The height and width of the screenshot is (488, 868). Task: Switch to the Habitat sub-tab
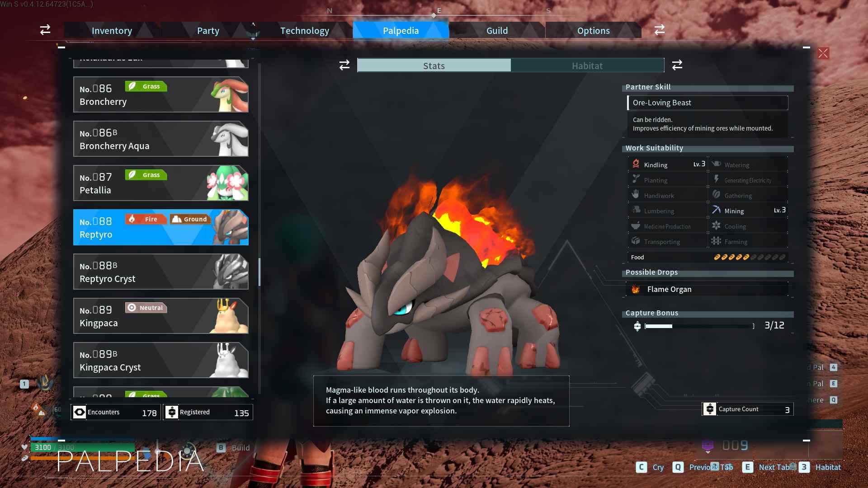587,66
